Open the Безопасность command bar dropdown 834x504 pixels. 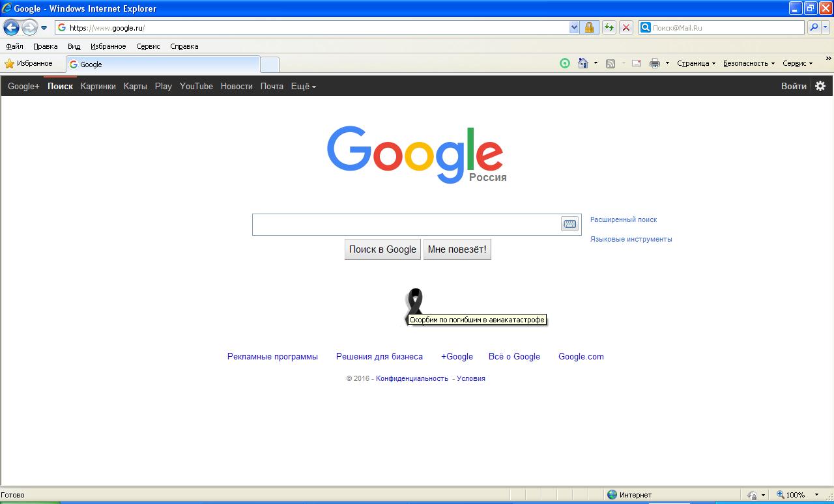[749, 63]
